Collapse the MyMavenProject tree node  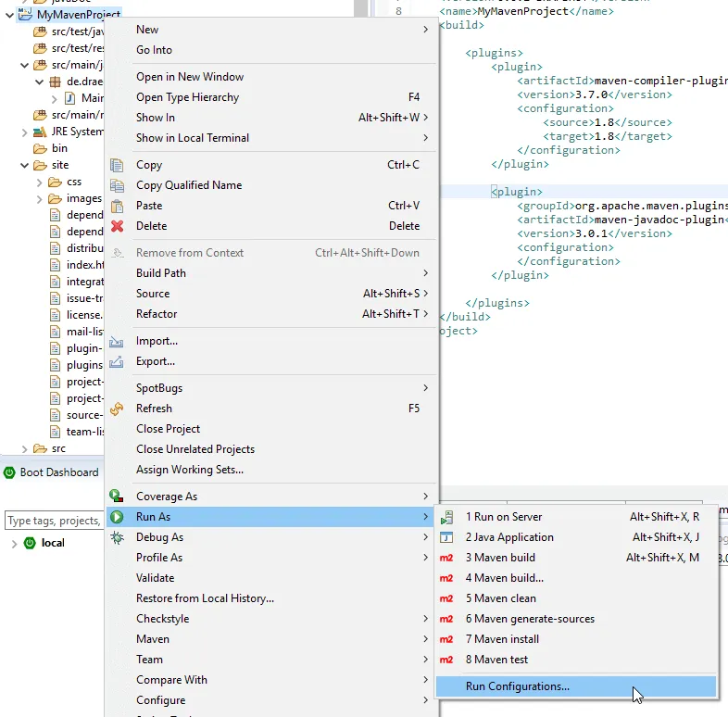(8, 16)
